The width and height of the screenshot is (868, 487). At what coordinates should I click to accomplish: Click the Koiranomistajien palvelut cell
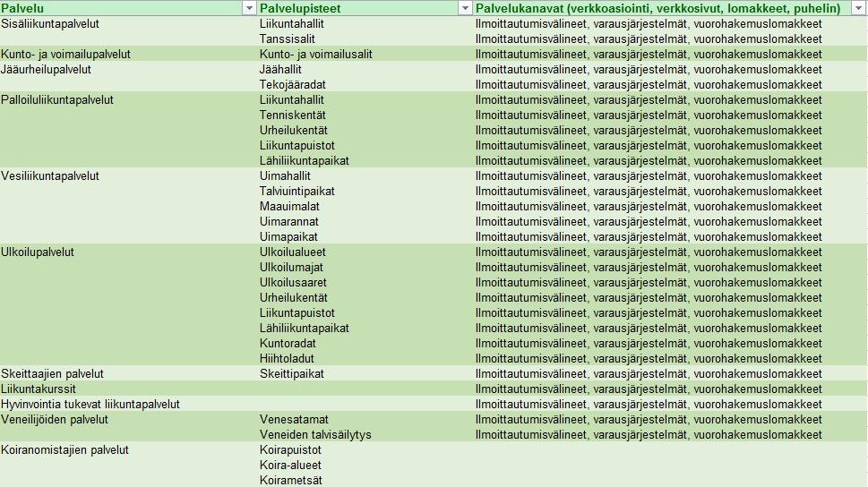(128, 450)
